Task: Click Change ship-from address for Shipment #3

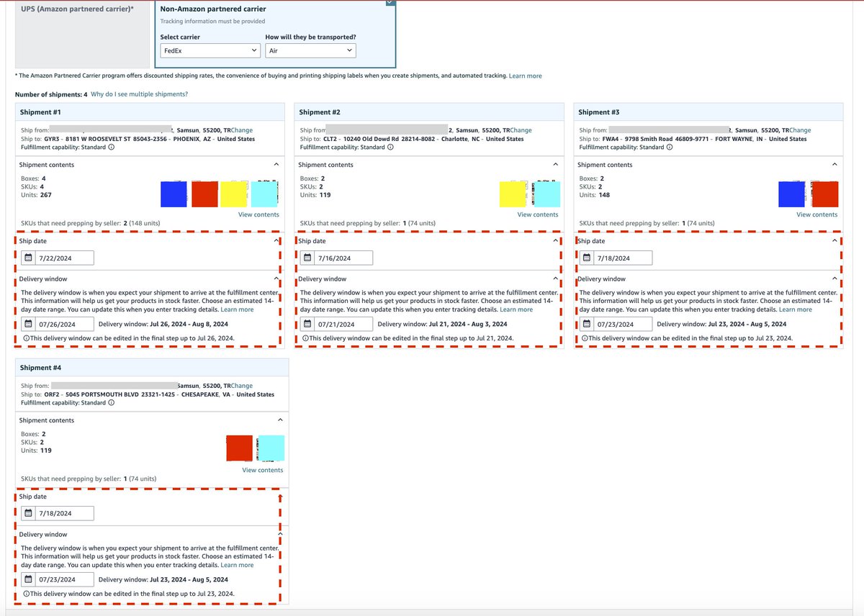Action: tap(800, 130)
